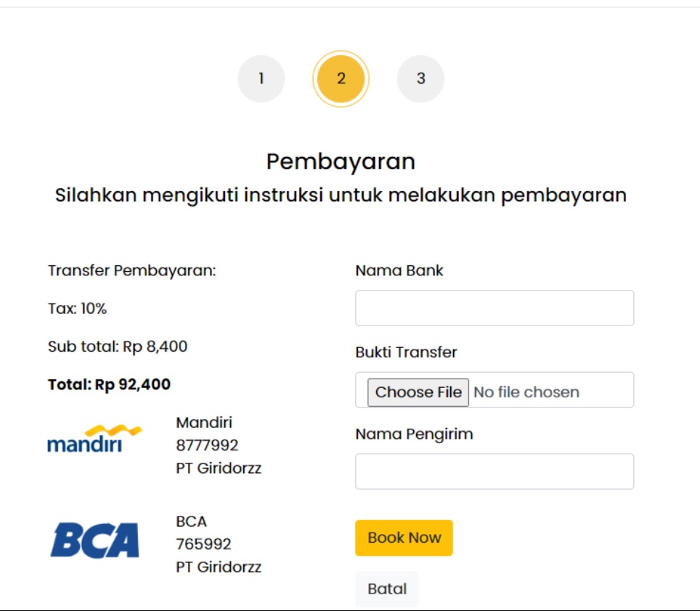Select step 3 circle in the progress indicator

pyautogui.click(x=421, y=78)
